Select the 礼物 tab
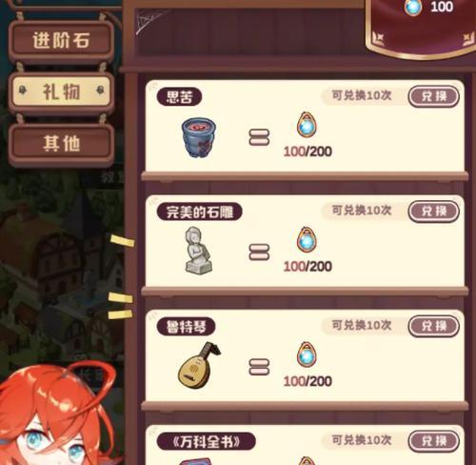 coord(61,92)
